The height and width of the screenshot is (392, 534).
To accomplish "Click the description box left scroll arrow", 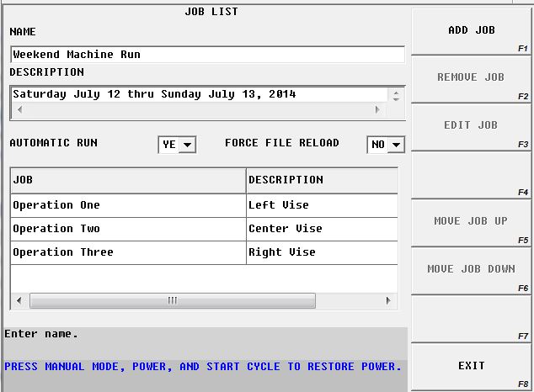I will (19, 109).
